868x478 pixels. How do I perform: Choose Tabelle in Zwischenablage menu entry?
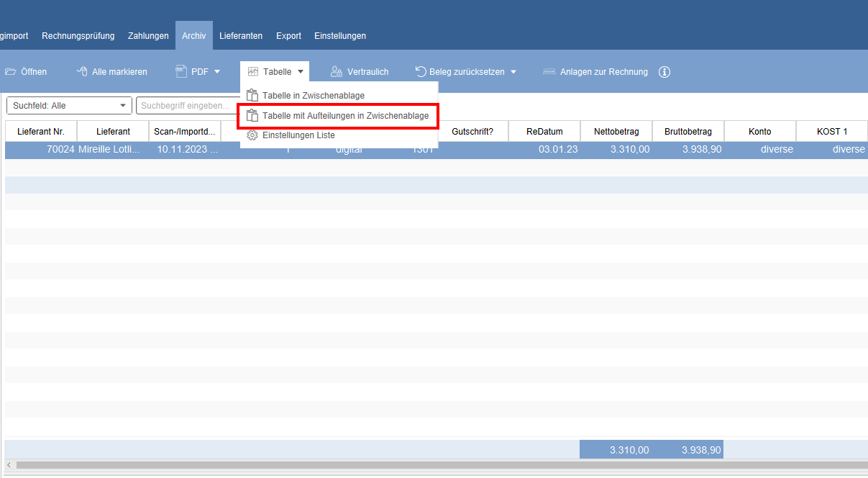[339, 95]
